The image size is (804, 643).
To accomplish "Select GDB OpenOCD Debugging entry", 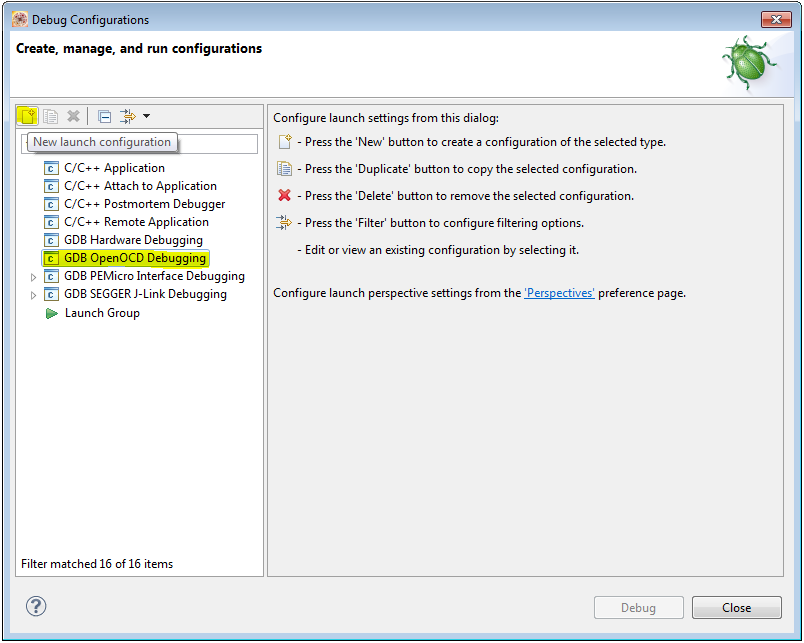I will point(134,258).
